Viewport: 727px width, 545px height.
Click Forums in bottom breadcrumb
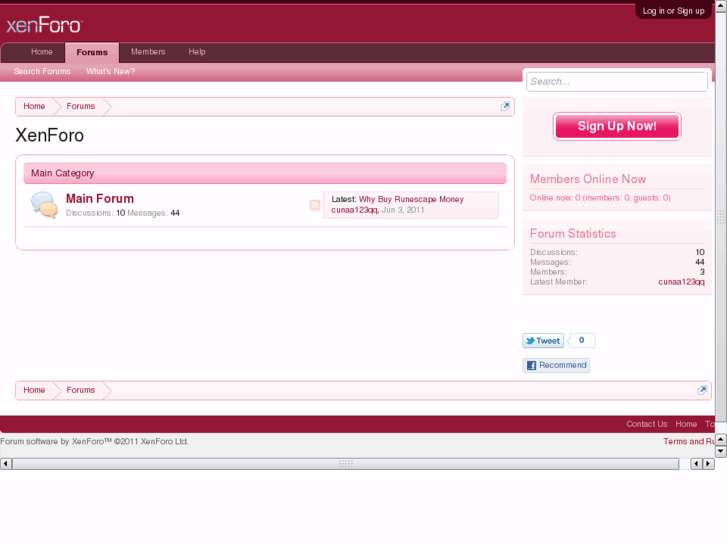(x=81, y=390)
